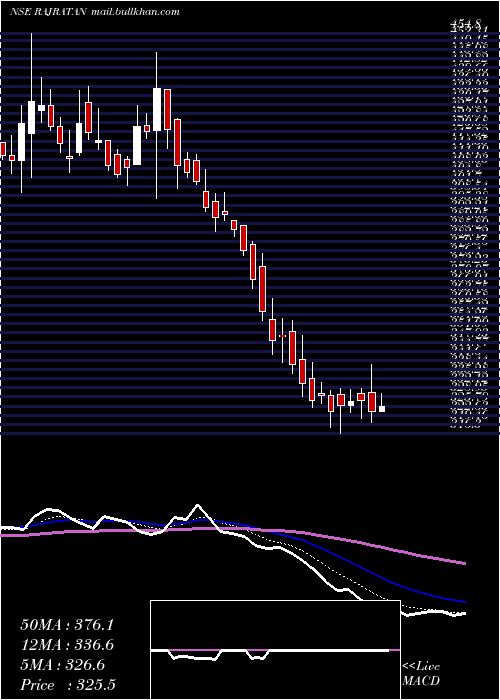Click the 454.8 top price axis label
Image resolution: width=500 pixels, height=700 pixels.
coord(465,25)
